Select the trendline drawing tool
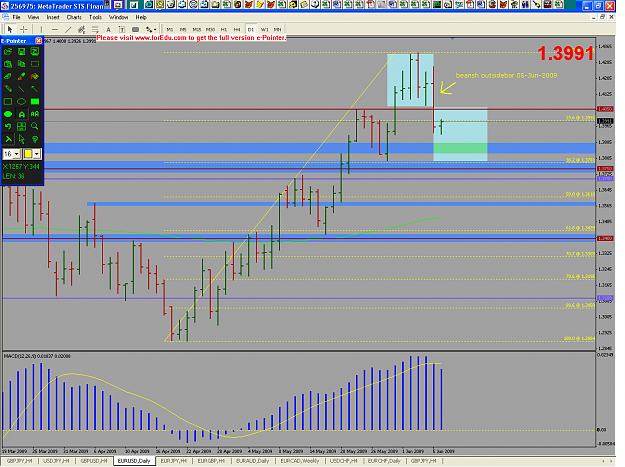Viewport: 625px width, 467px height. 68,29
